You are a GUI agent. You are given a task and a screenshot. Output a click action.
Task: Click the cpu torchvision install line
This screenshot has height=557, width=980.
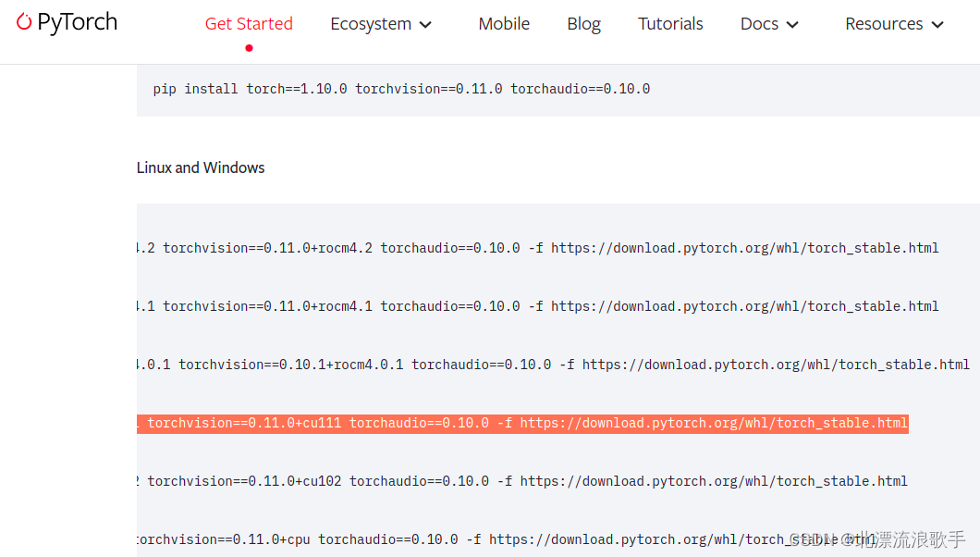coord(507,539)
